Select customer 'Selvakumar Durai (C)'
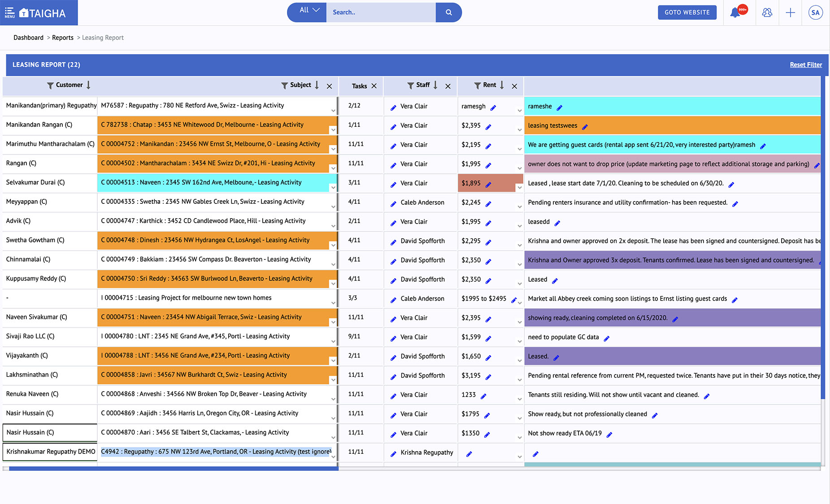This screenshot has height=504, width=830. pos(35,182)
